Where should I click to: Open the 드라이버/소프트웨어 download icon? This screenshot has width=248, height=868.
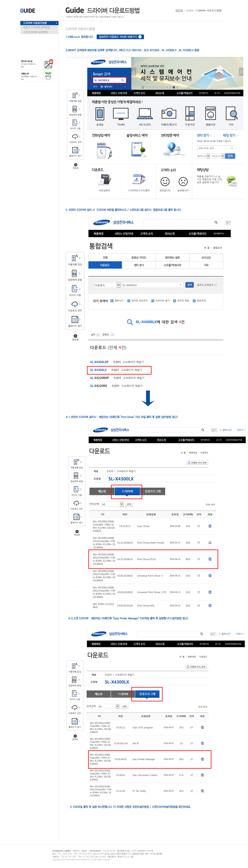(x=139, y=180)
